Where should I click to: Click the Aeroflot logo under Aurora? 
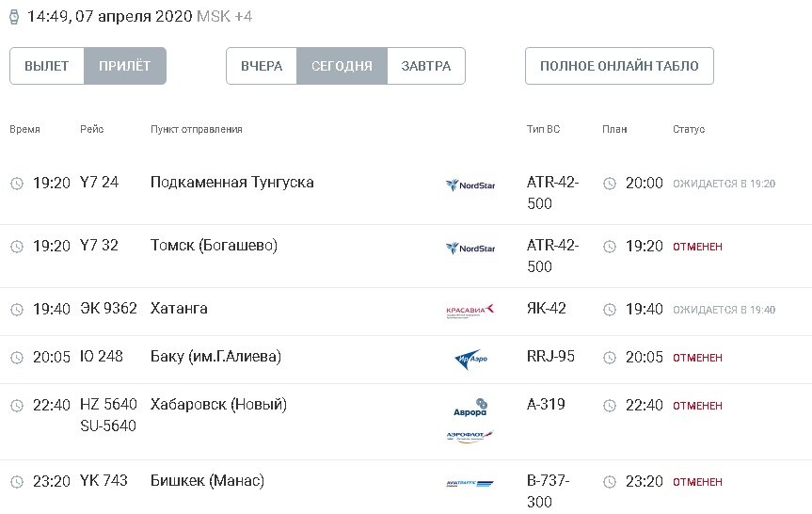[x=470, y=436]
